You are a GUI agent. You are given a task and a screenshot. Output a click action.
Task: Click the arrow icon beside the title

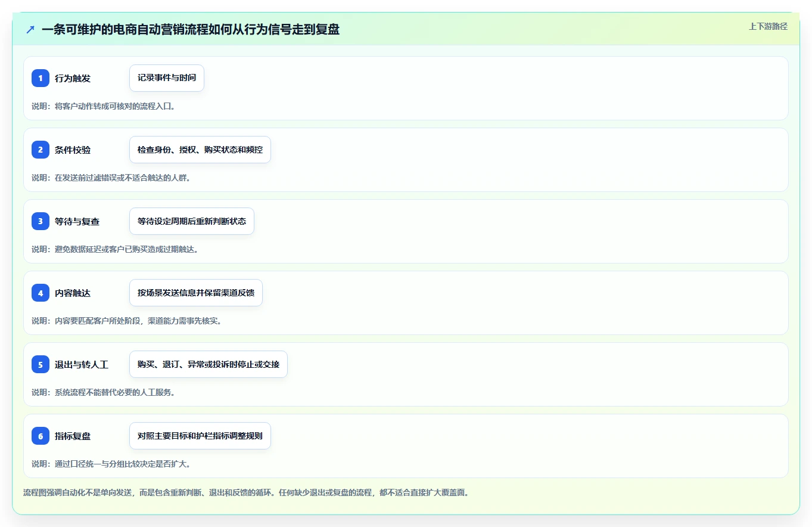[30, 29]
